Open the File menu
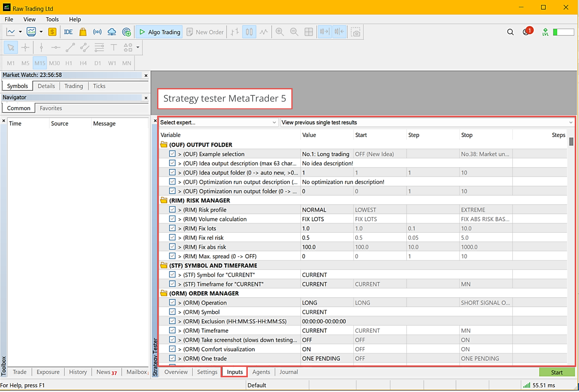 9,19
